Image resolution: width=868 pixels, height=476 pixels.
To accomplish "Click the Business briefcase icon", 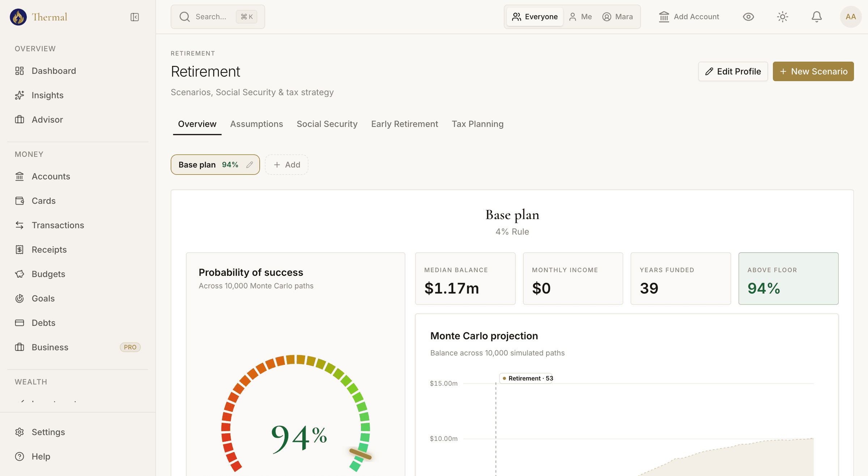I will coord(20,347).
